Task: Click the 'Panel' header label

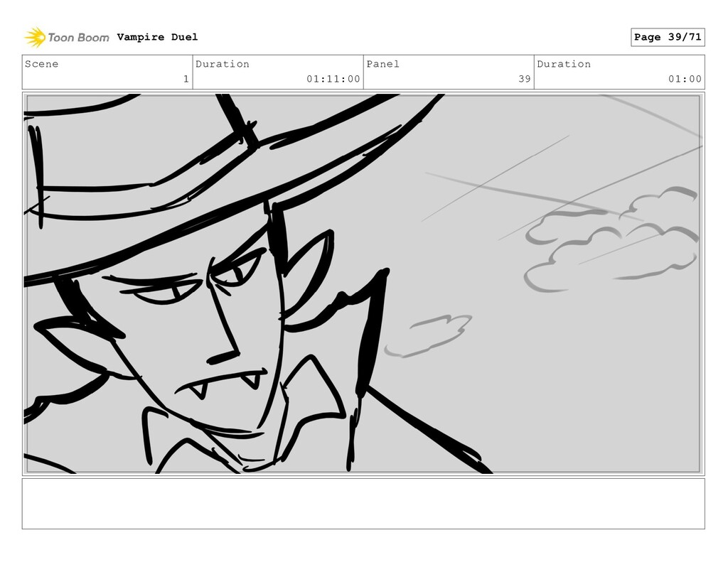Action: click(383, 64)
